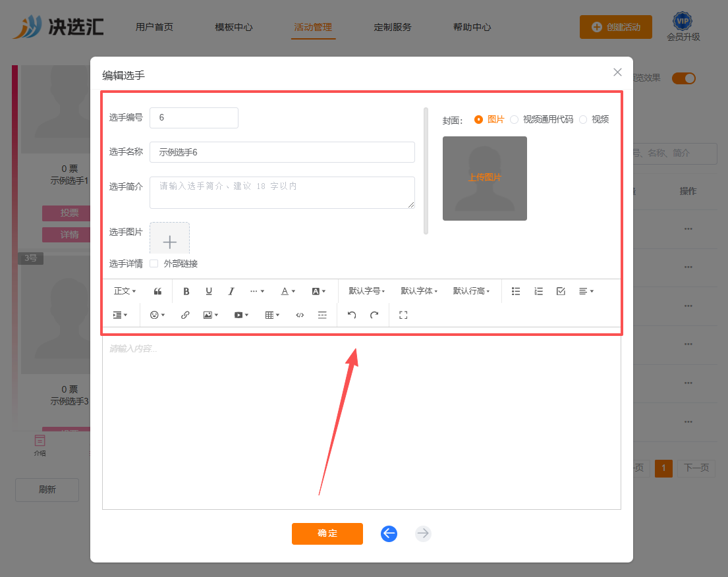Toggle underline formatting
The height and width of the screenshot is (577, 728).
[x=209, y=291]
